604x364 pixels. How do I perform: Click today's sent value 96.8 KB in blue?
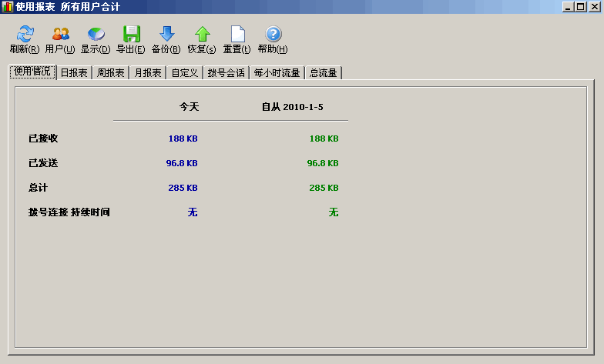tap(182, 163)
